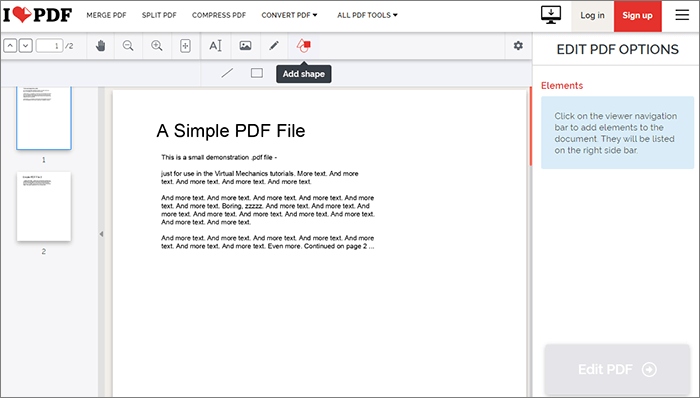The image size is (700, 398).
Task: Zoom in on the document
Action: (157, 46)
